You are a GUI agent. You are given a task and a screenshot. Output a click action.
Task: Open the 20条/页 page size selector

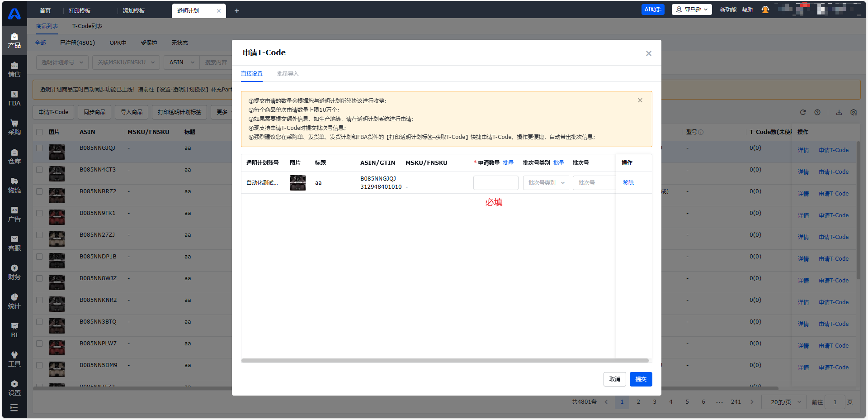[x=785, y=402]
